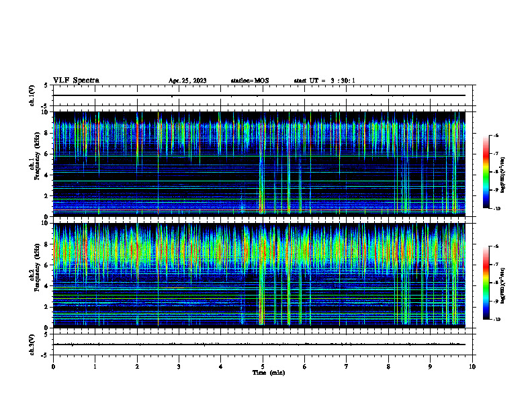Click the '4' tick on ch.1 frequency axis

click(x=47, y=175)
